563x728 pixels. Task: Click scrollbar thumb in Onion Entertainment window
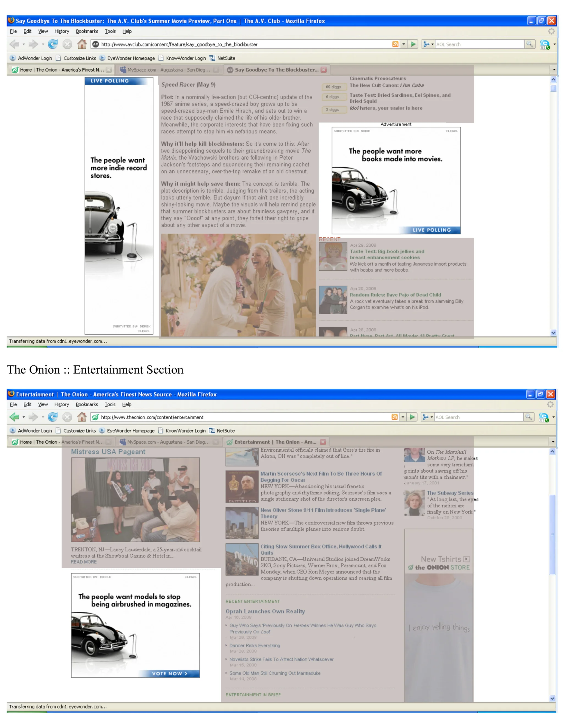point(552,535)
